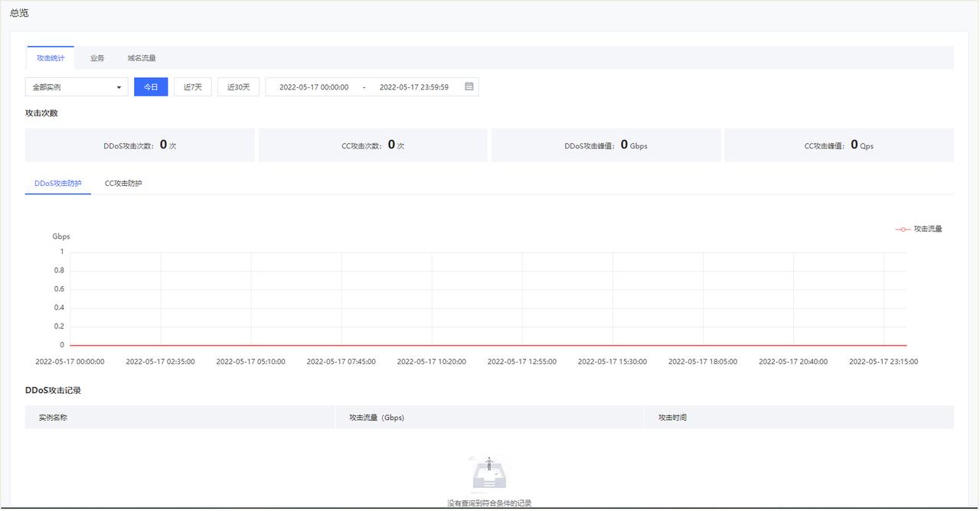Toggle 攻击流量 series via legend label
The image size is (980, 511).
click(x=928, y=229)
